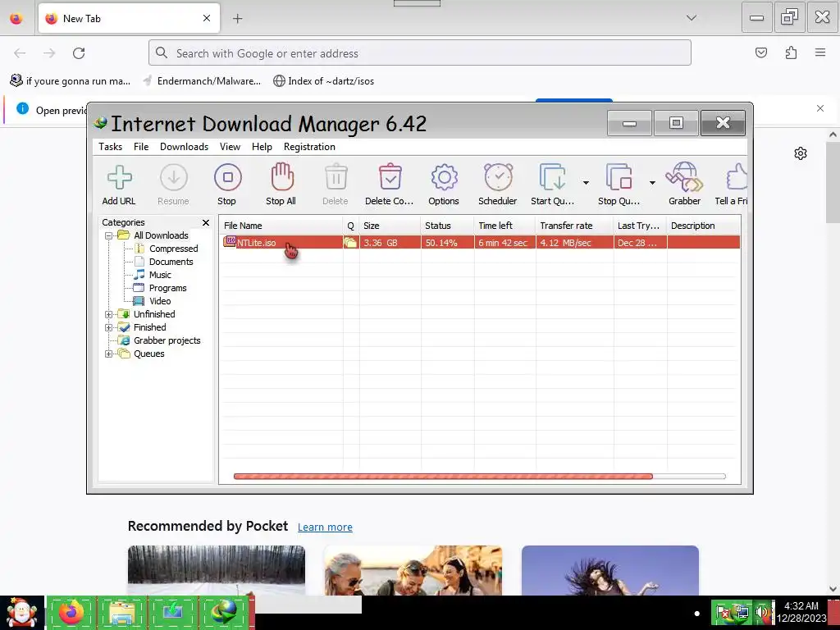Open the Grabber tool icon
Screen dimensions: 840x630
tap(684, 177)
